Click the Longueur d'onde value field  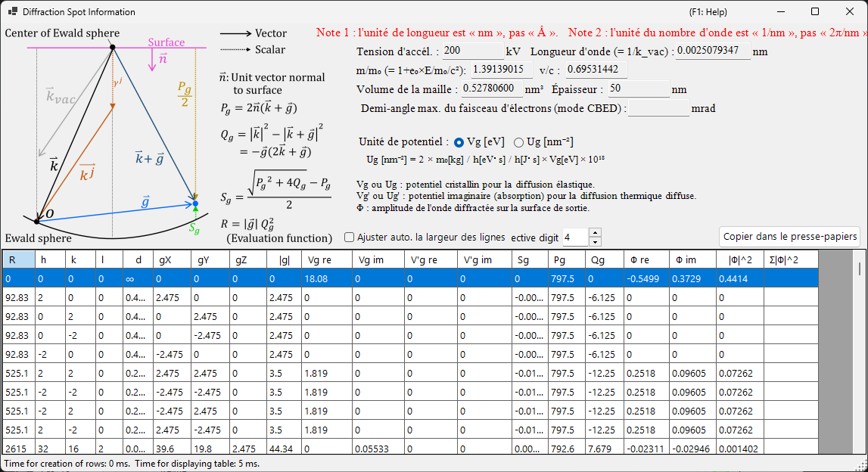[x=713, y=51]
